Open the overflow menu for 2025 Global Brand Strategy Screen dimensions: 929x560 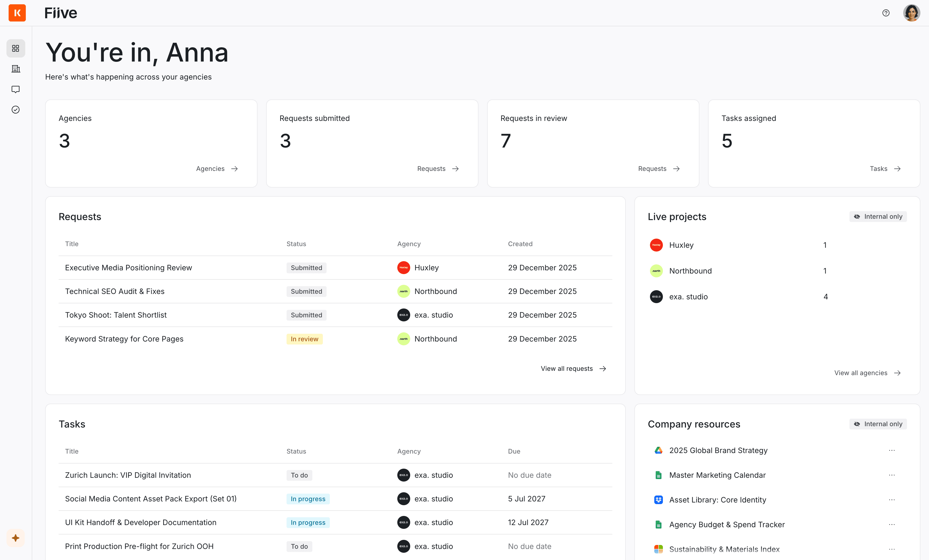coord(892,450)
